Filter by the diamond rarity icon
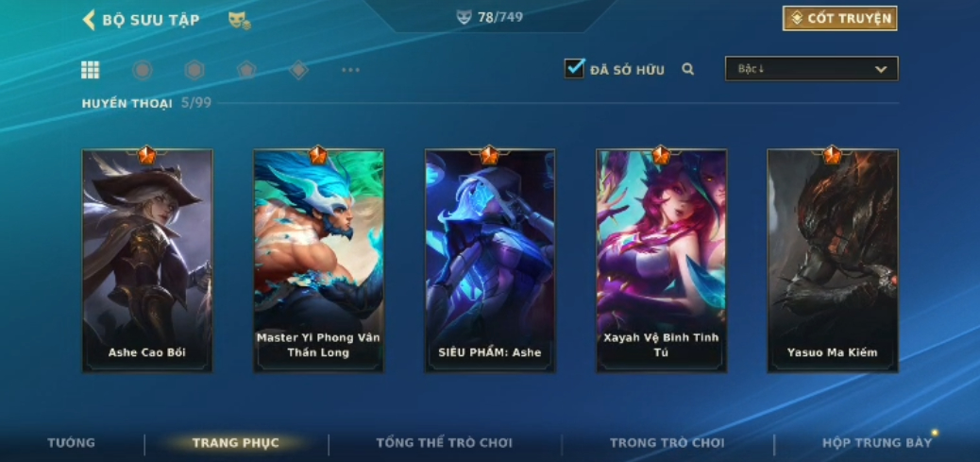 point(298,70)
